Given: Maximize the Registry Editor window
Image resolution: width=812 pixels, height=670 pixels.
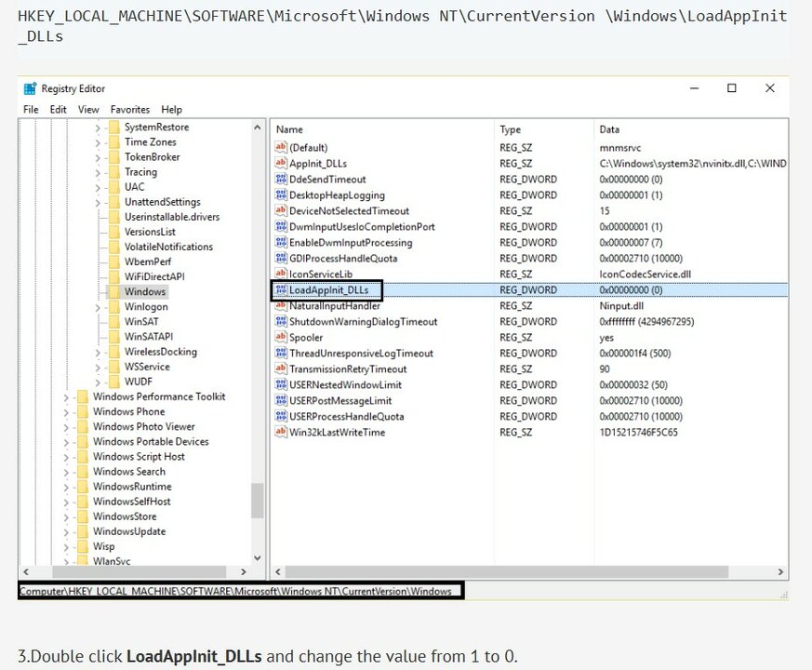Looking at the screenshot, I should 732,88.
